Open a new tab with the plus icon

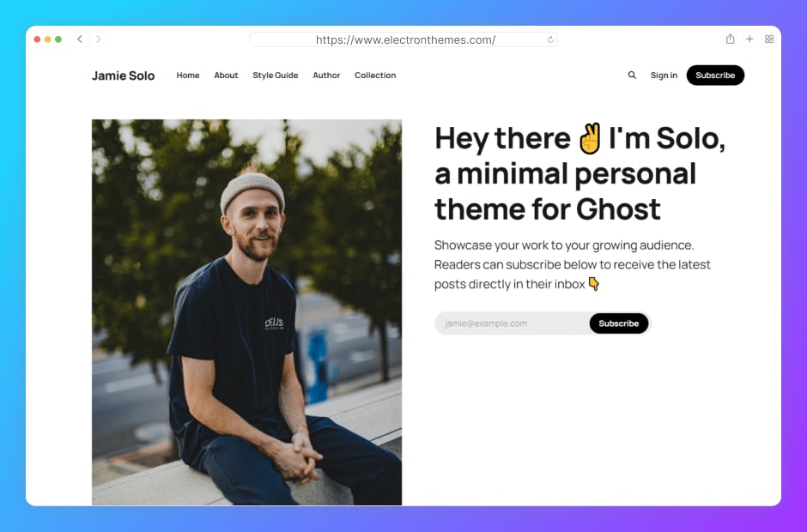[749, 39]
